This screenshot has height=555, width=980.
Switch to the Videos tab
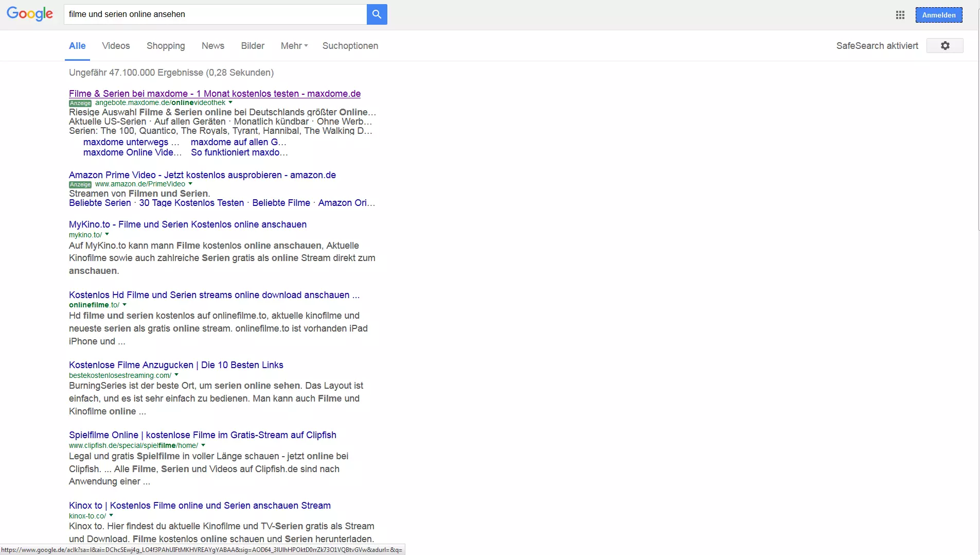pos(116,46)
